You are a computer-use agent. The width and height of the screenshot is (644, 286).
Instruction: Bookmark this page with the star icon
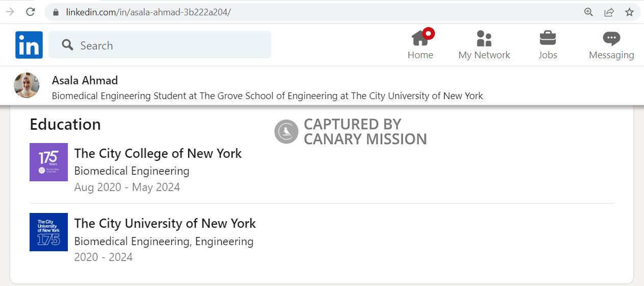(629, 12)
